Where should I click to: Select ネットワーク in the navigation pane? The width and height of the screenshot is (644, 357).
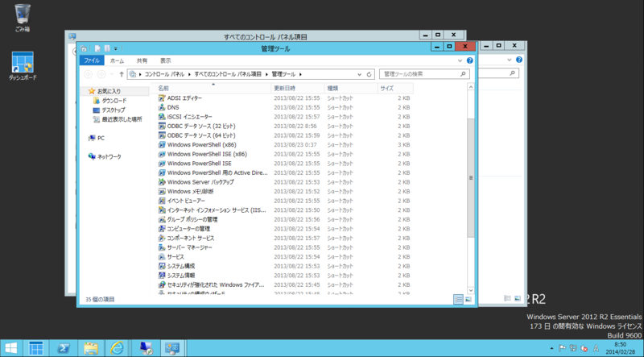coord(109,156)
